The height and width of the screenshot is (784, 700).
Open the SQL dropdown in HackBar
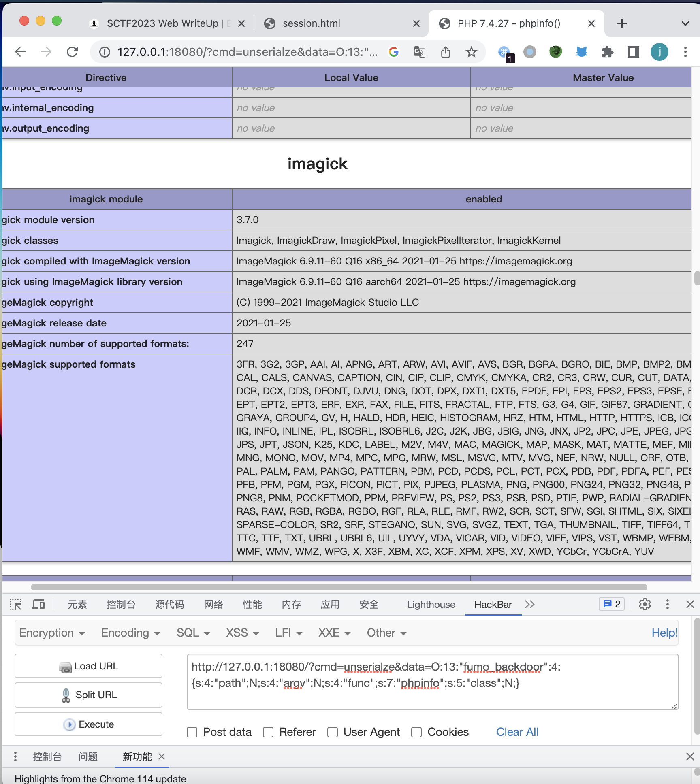pyautogui.click(x=193, y=633)
